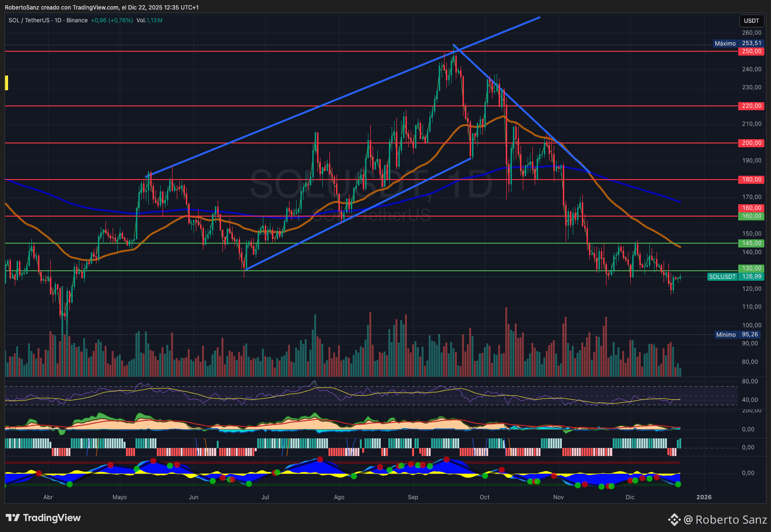Image resolution: width=771 pixels, height=532 pixels.
Task: Click the Máximo 253,51 price label
Action: [737, 43]
